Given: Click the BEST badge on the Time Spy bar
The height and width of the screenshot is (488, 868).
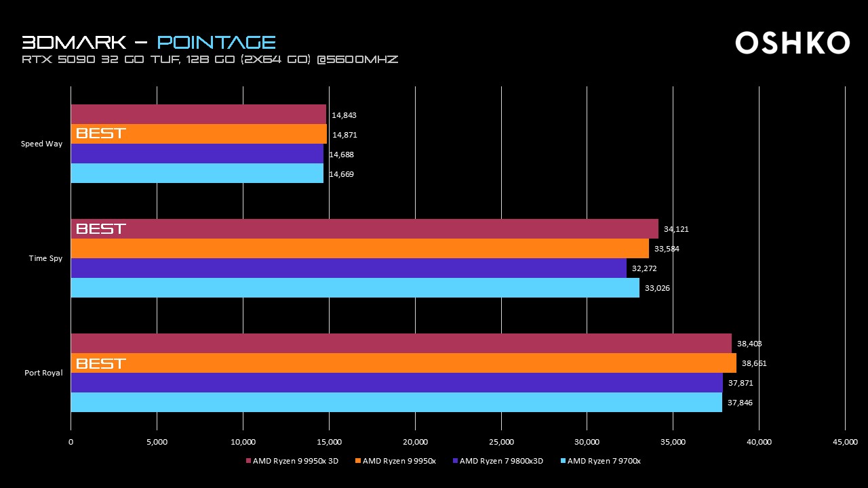Looking at the screenshot, I should [100, 229].
